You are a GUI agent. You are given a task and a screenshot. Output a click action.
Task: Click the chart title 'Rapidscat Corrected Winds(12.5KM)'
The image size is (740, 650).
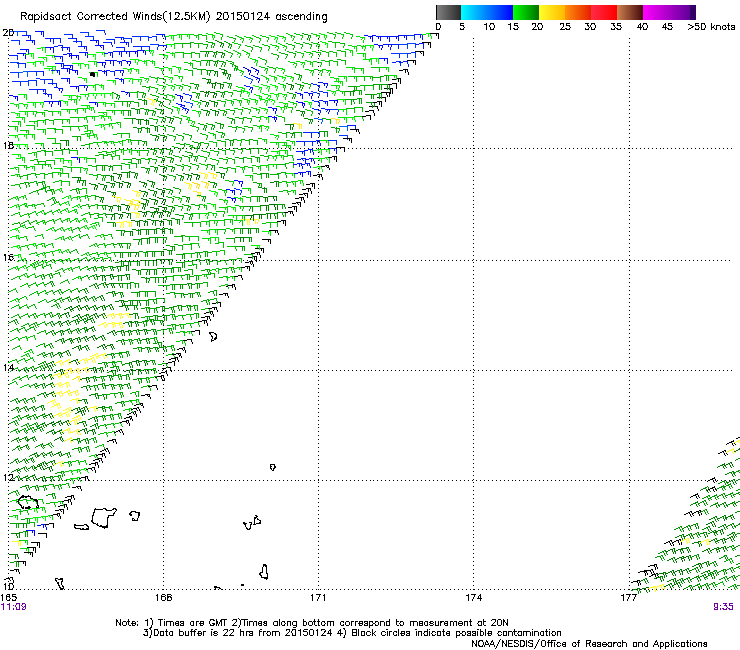coord(115,17)
